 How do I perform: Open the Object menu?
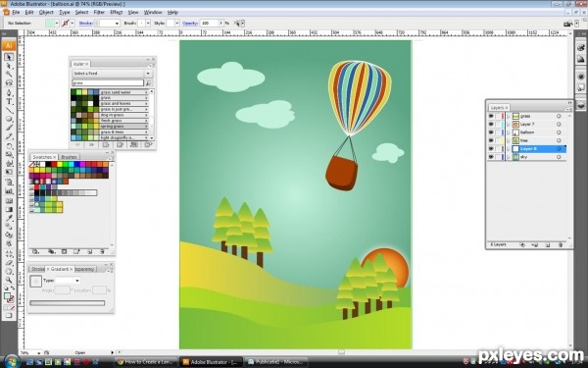click(x=46, y=13)
